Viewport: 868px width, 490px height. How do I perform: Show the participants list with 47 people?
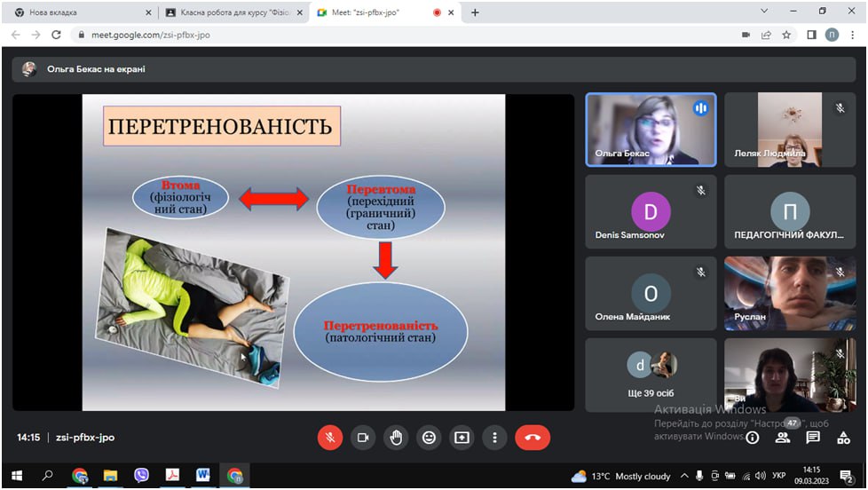click(783, 438)
